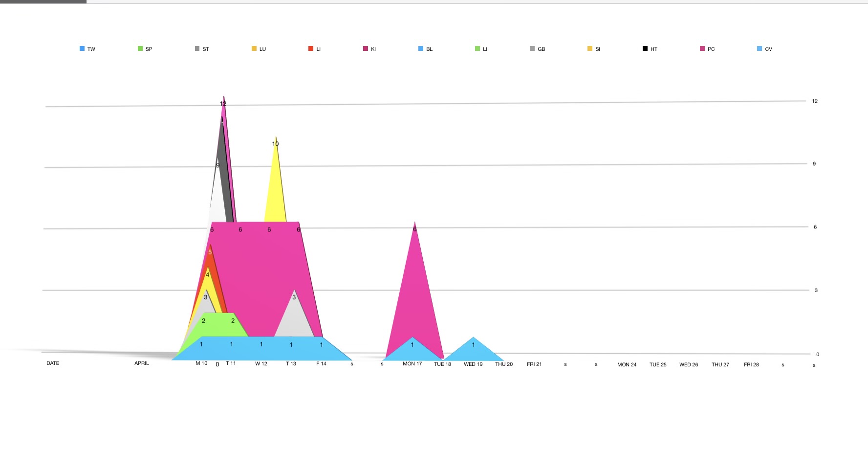The image size is (868, 452).
Task: Click the green area data label 2 above M 10
Action: [204, 321]
